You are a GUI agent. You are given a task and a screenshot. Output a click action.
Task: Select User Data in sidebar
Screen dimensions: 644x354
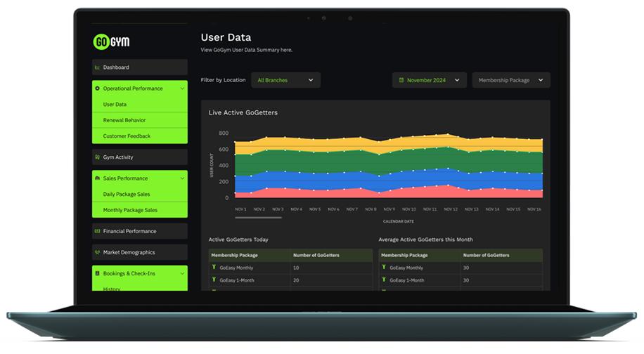140,104
